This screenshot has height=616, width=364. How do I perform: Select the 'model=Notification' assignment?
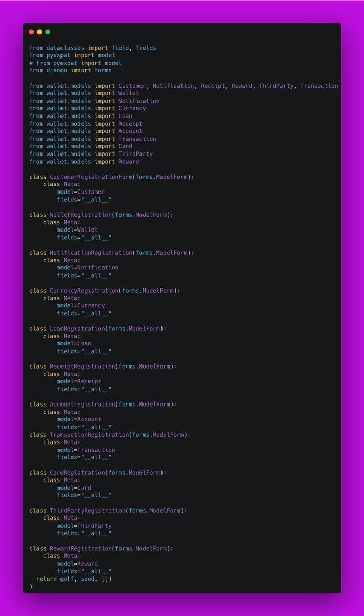click(x=88, y=268)
